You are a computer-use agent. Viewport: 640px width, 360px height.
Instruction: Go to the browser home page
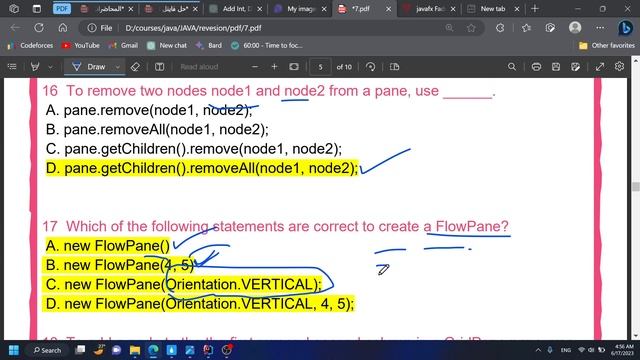point(63,28)
